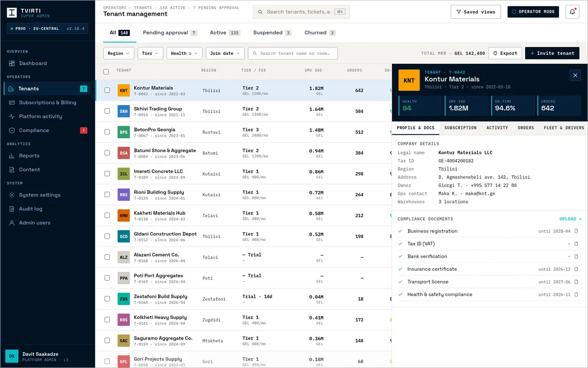Open Transport license document file icon

pos(576,282)
